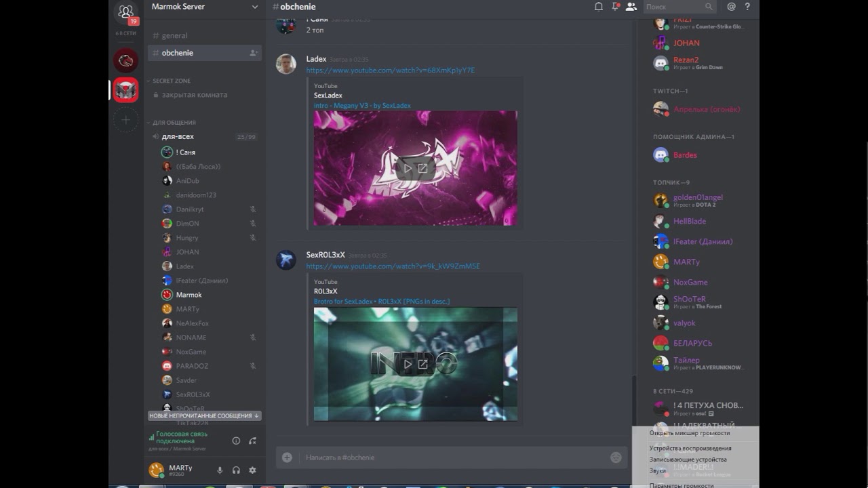Open user settings gear
This screenshot has height=488, width=868.
252,470
